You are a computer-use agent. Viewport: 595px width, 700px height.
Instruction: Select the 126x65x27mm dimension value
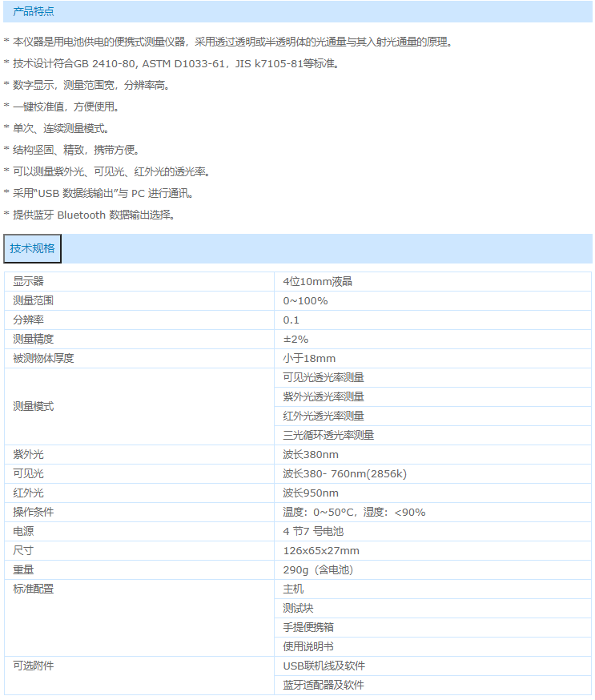pyautogui.click(x=321, y=550)
